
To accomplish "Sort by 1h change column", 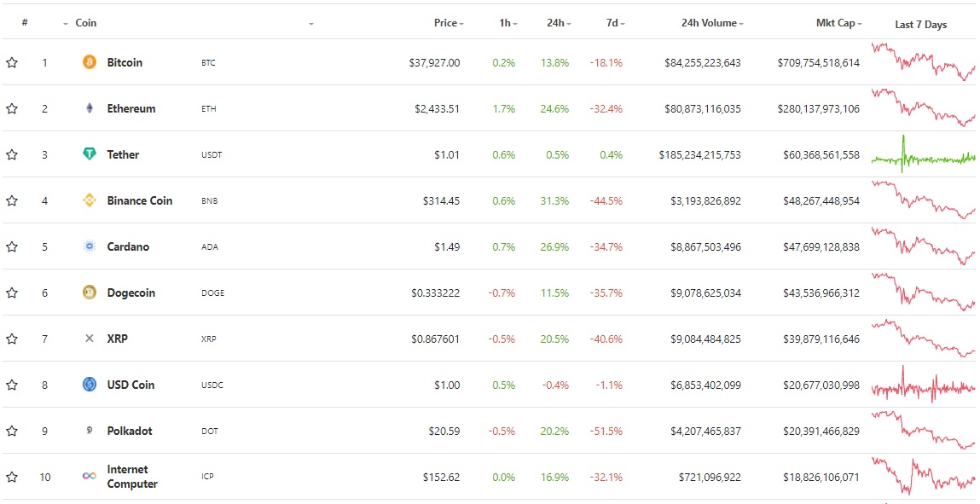I will tap(507, 22).
